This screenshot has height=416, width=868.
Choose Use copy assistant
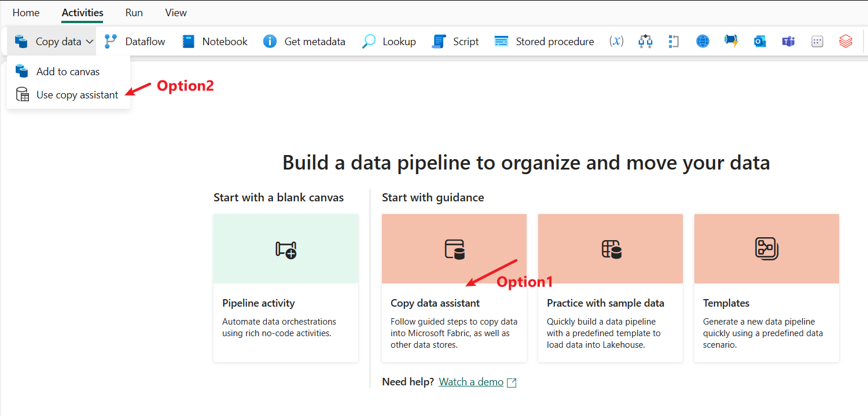(x=68, y=95)
